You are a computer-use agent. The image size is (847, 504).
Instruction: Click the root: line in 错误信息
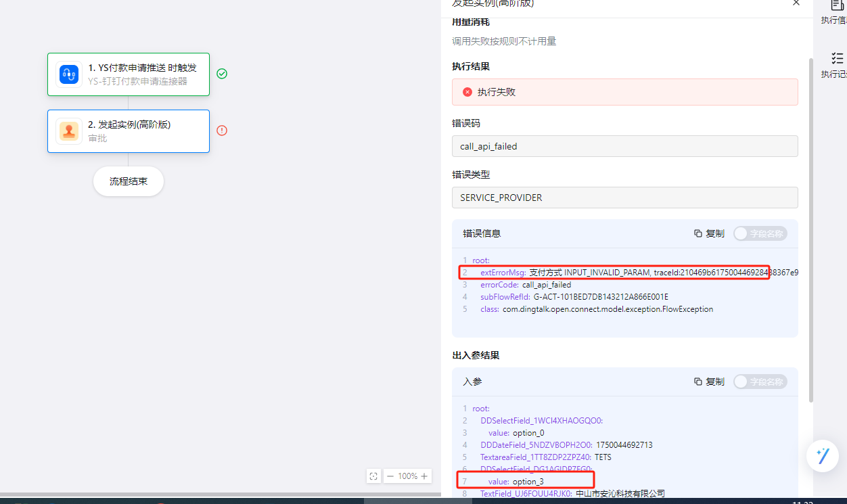coord(480,260)
